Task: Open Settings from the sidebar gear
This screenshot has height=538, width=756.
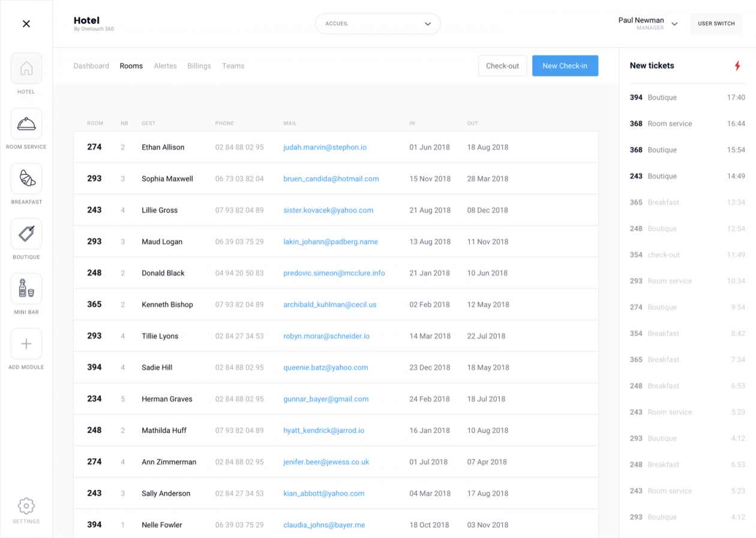Action: pos(26,506)
